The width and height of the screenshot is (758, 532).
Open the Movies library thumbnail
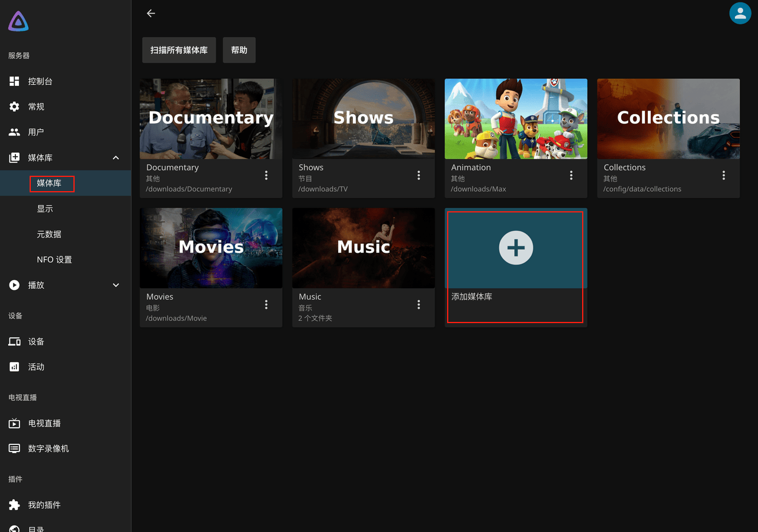click(x=211, y=247)
